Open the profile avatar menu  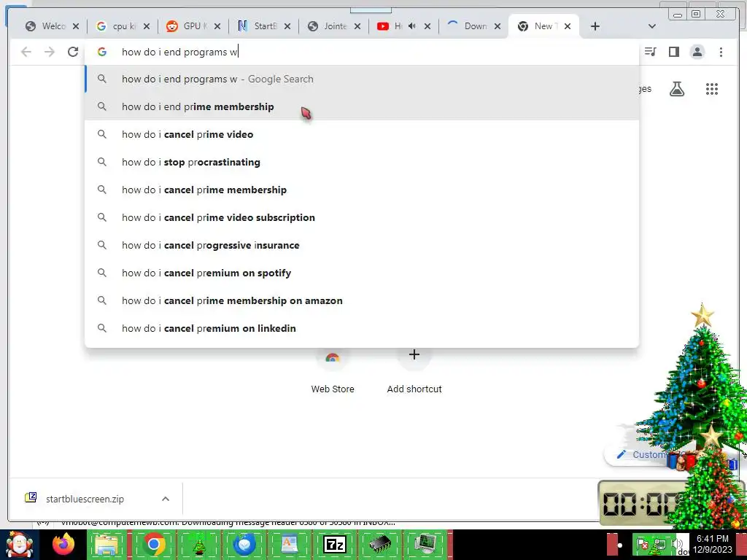[x=697, y=52]
